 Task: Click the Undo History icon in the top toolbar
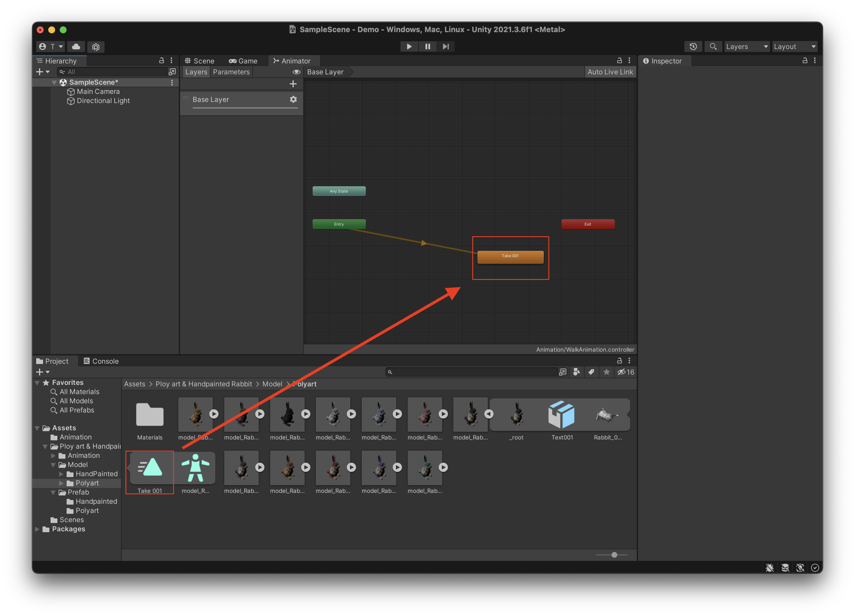click(x=694, y=47)
